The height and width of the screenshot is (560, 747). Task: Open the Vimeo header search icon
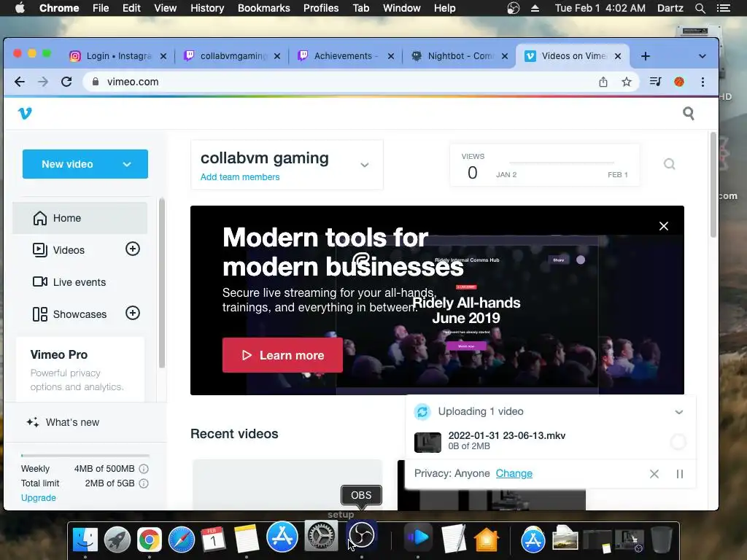688,113
